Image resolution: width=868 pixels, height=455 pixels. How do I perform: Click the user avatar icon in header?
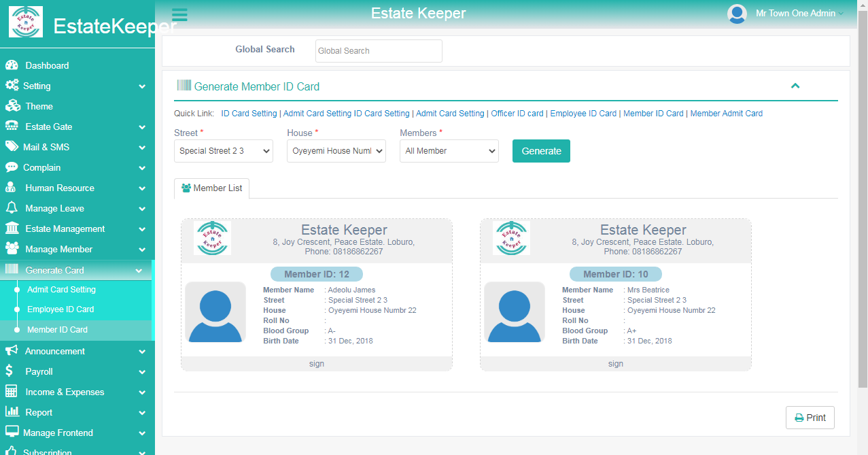[737, 14]
